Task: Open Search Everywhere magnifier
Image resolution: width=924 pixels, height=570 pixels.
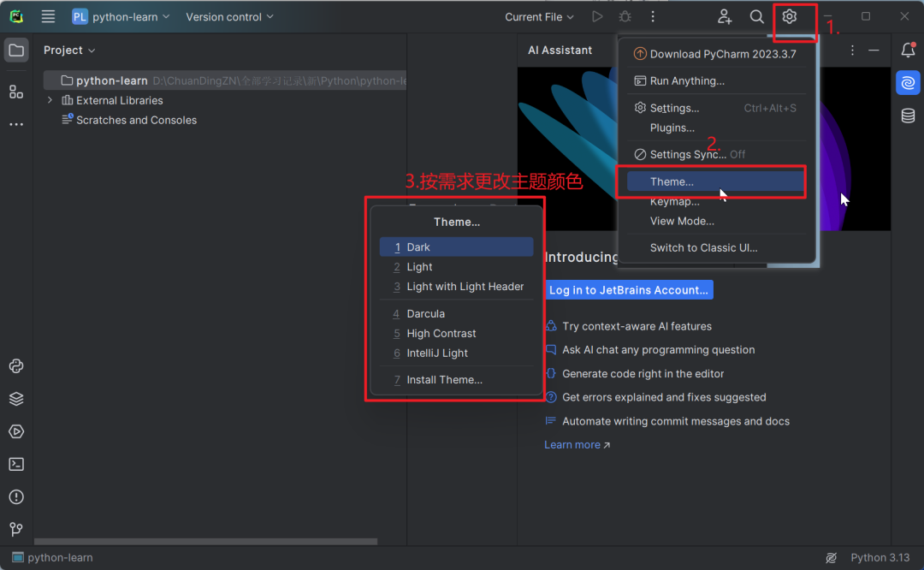Action: point(756,16)
